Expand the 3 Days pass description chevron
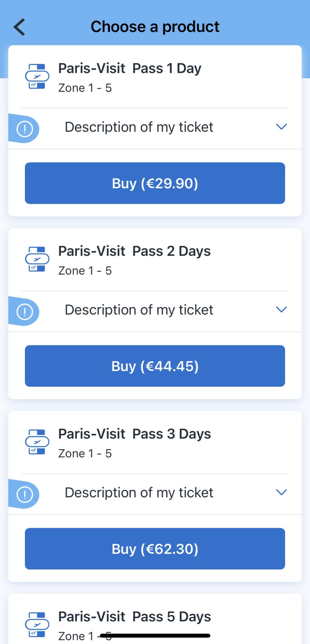 click(281, 492)
